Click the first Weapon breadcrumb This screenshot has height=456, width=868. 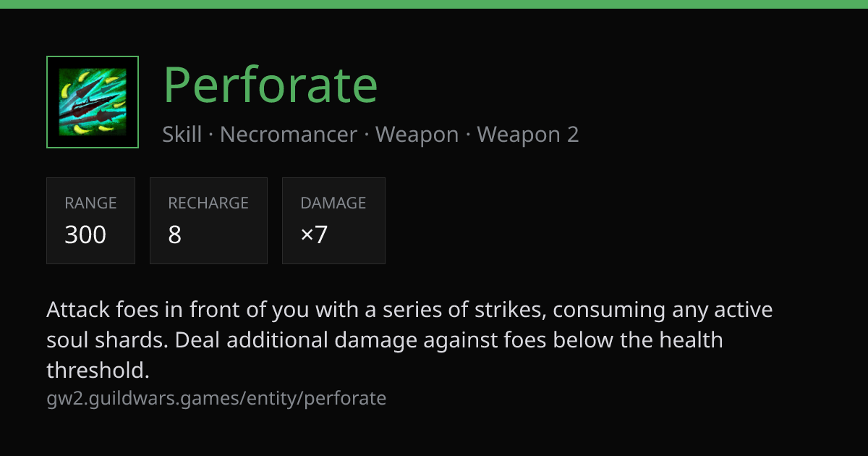click(x=417, y=135)
